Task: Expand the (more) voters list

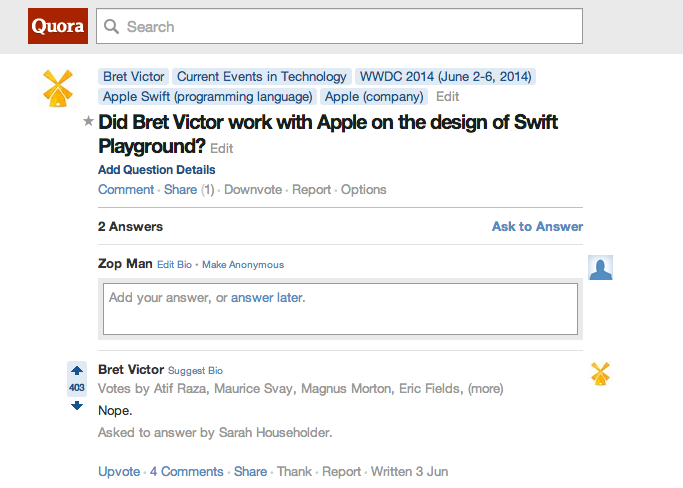Action: (485, 389)
